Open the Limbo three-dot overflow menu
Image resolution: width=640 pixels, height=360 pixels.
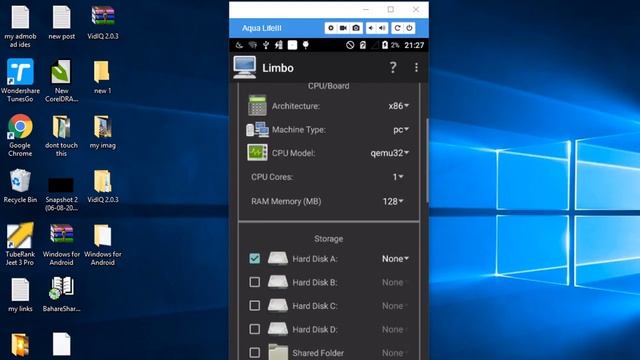pos(416,67)
